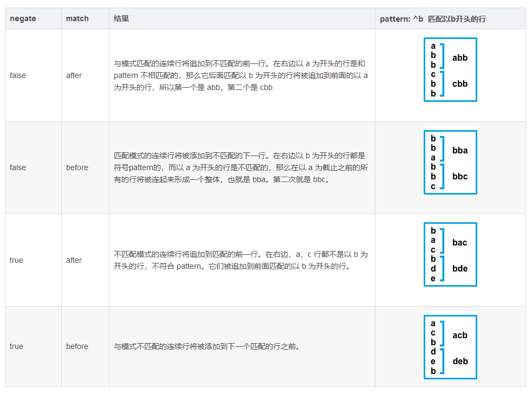This screenshot has width=532, height=394.
Task: Click "after" in the negate true row
Action: 74,260
